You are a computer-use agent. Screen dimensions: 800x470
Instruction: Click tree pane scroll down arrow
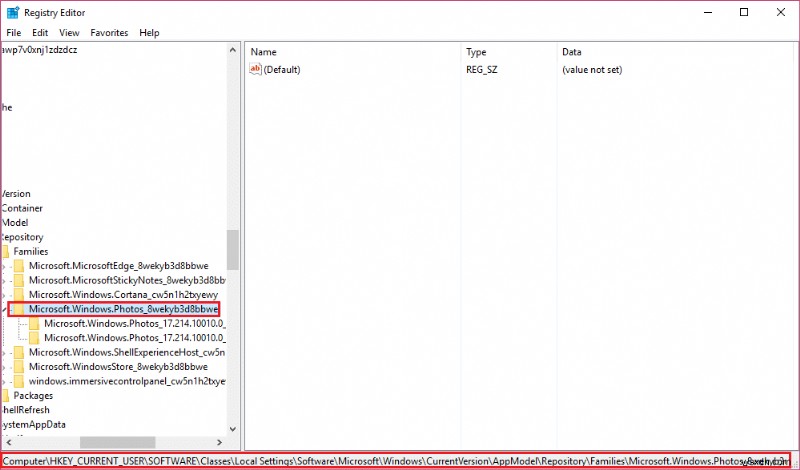pyautogui.click(x=233, y=429)
